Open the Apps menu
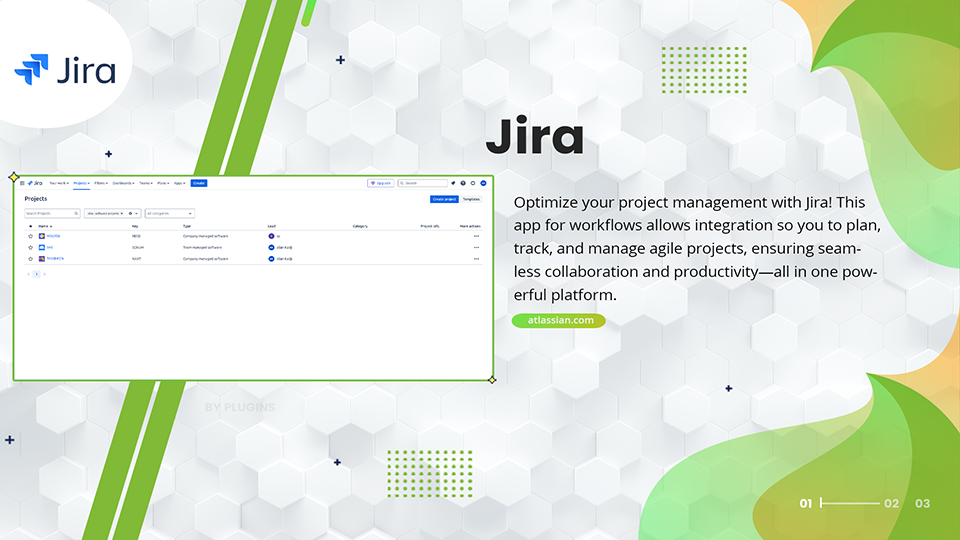Image resolution: width=960 pixels, height=540 pixels. (179, 183)
